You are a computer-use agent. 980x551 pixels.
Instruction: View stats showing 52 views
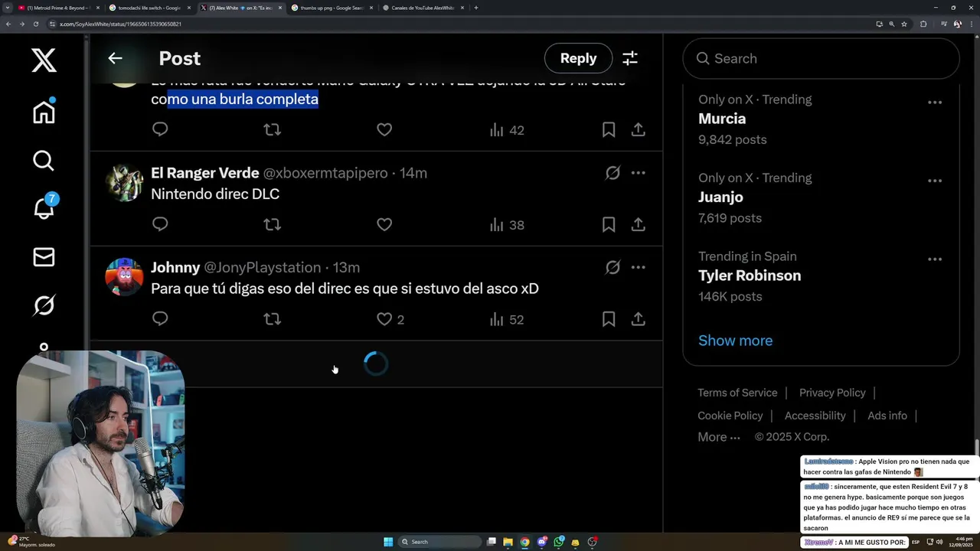[507, 319]
